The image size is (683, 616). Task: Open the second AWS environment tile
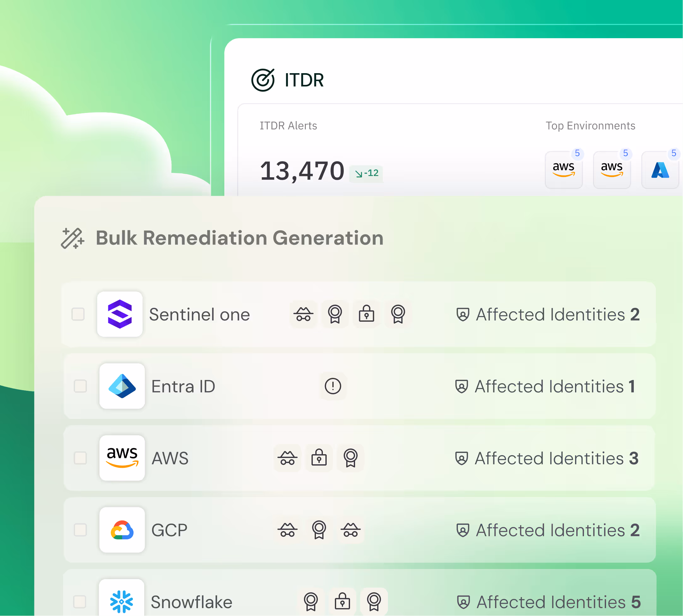[612, 170]
